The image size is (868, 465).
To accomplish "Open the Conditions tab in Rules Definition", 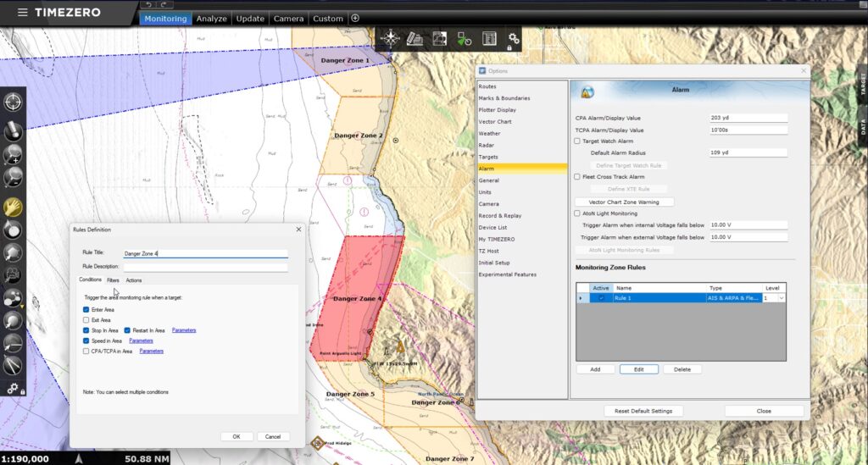I will (90, 280).
